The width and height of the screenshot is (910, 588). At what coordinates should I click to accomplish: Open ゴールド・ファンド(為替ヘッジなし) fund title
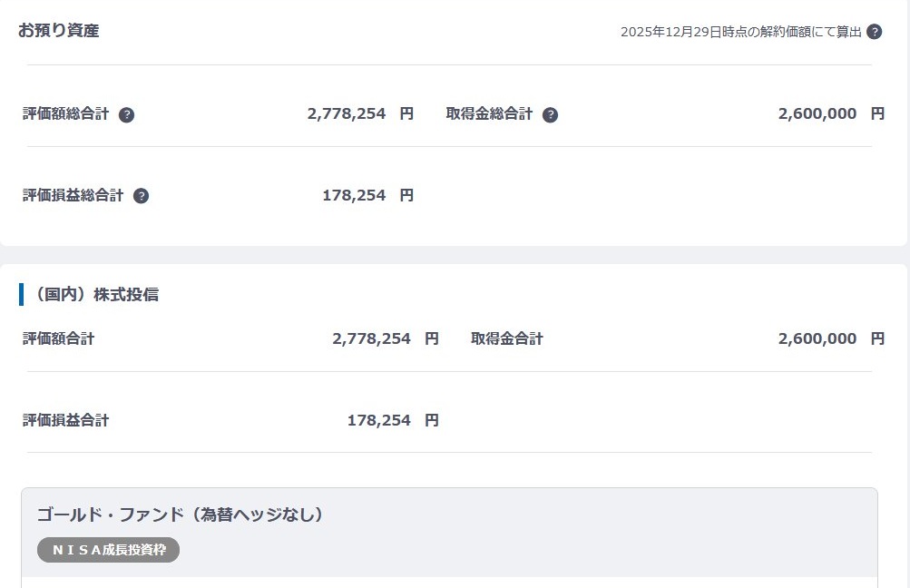[x=181, y=514]
